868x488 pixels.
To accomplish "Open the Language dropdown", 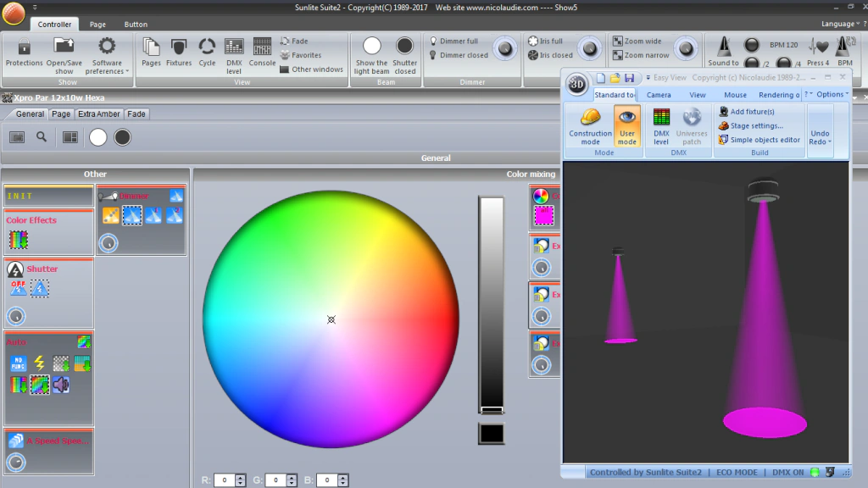I will [x=840, y=24].
